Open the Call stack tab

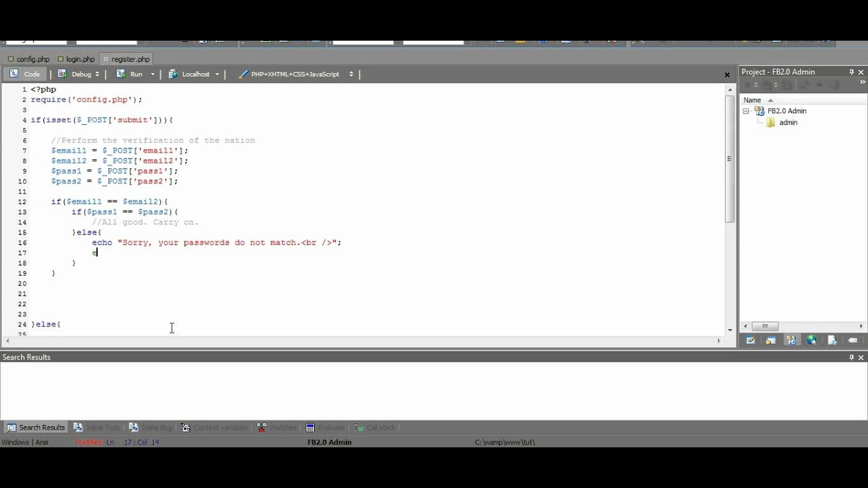(x=374, y=428)
